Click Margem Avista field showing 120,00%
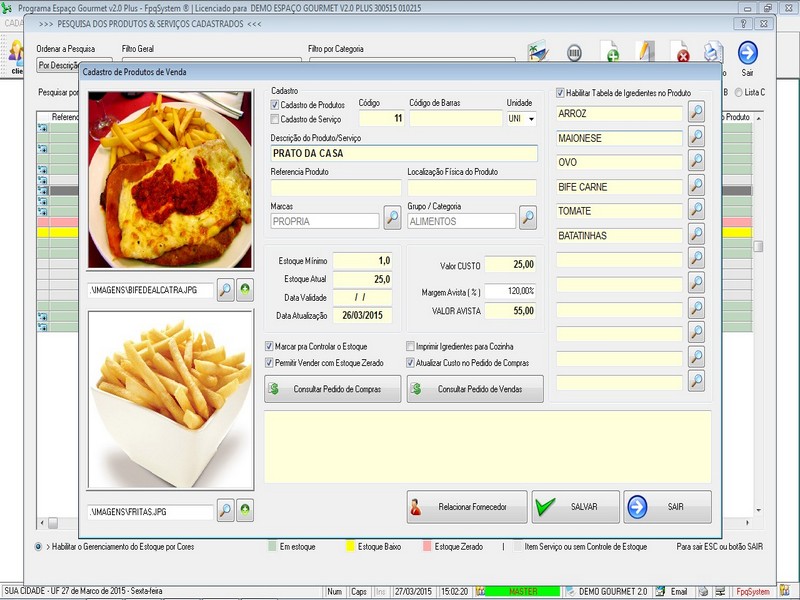 pos(510,291)
